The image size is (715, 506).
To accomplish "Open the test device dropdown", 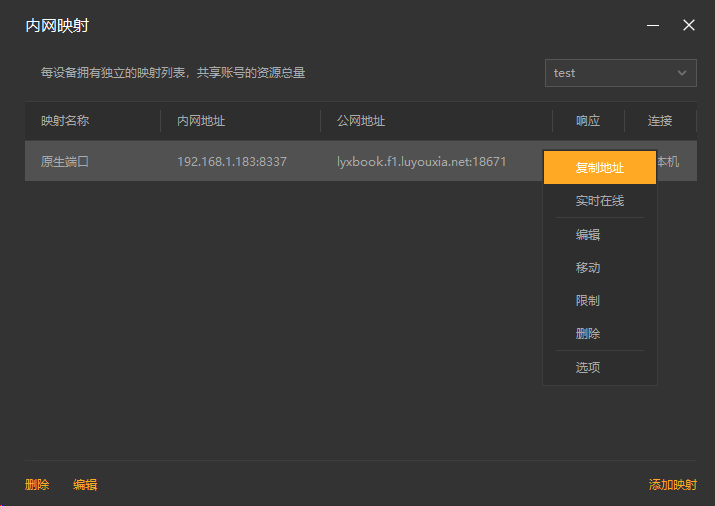I will tap(620, 73).
